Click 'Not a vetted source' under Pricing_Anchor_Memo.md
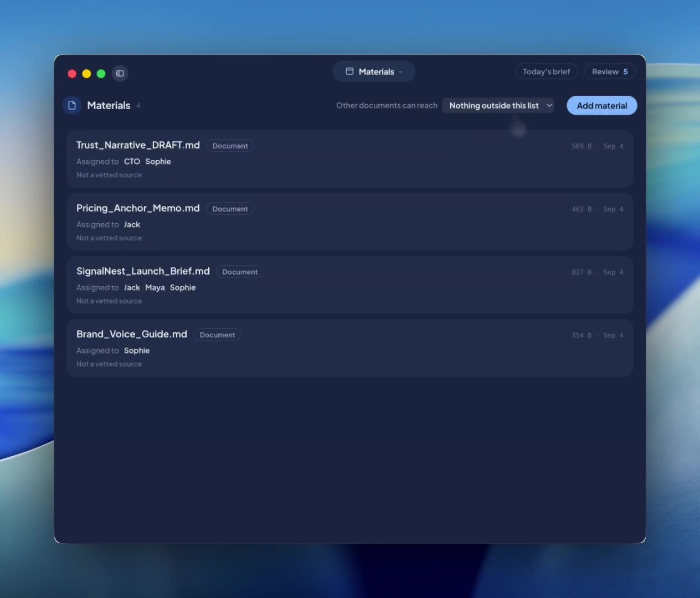Screen dimensions: 700x598 (x=109, y=238)
